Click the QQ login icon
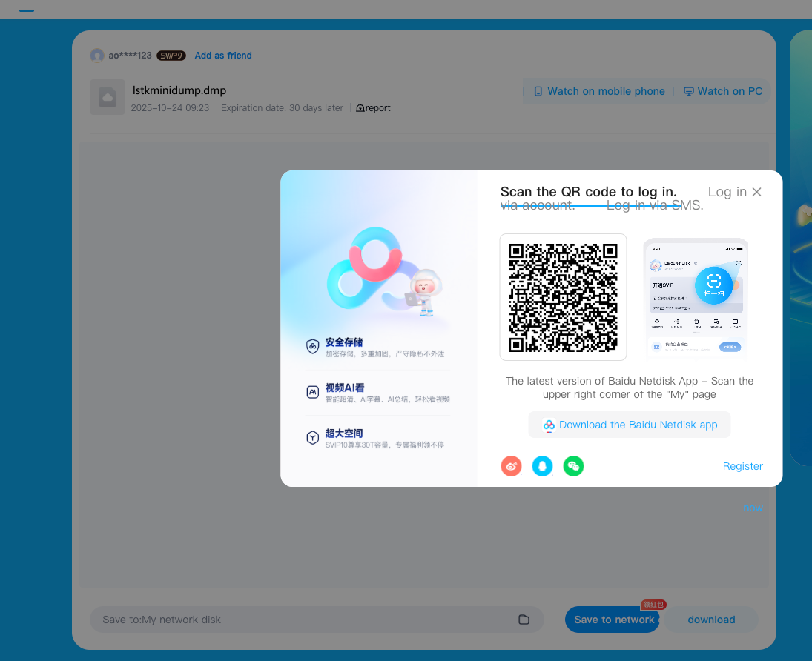812x661 pixels. pyautogui.click(x=542, y=466)
